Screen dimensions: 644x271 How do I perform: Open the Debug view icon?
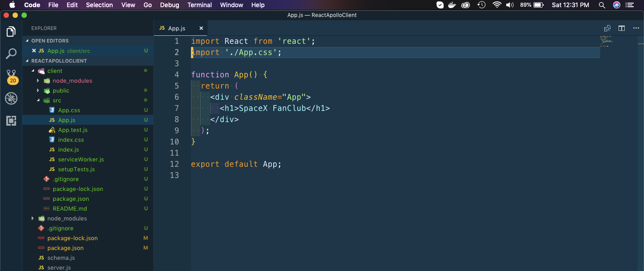11,98
